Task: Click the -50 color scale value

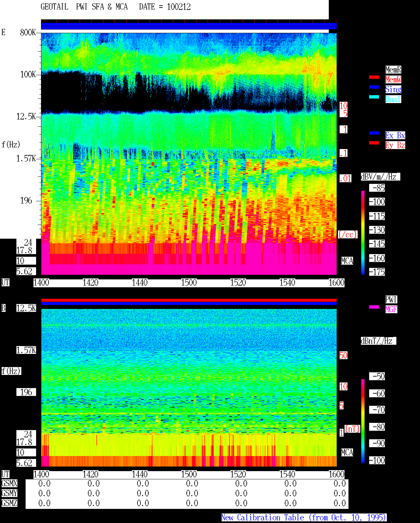Action: [377, 376]
